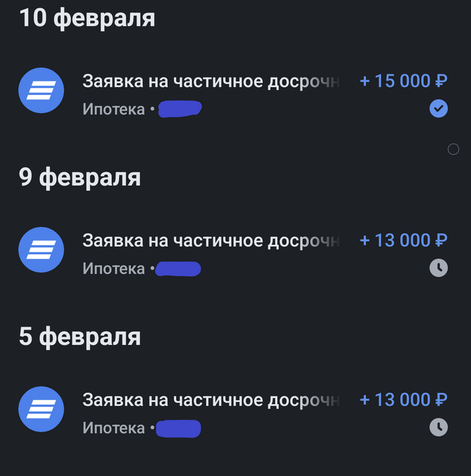Open the 5 февраля early repayment request

(211, 400)
